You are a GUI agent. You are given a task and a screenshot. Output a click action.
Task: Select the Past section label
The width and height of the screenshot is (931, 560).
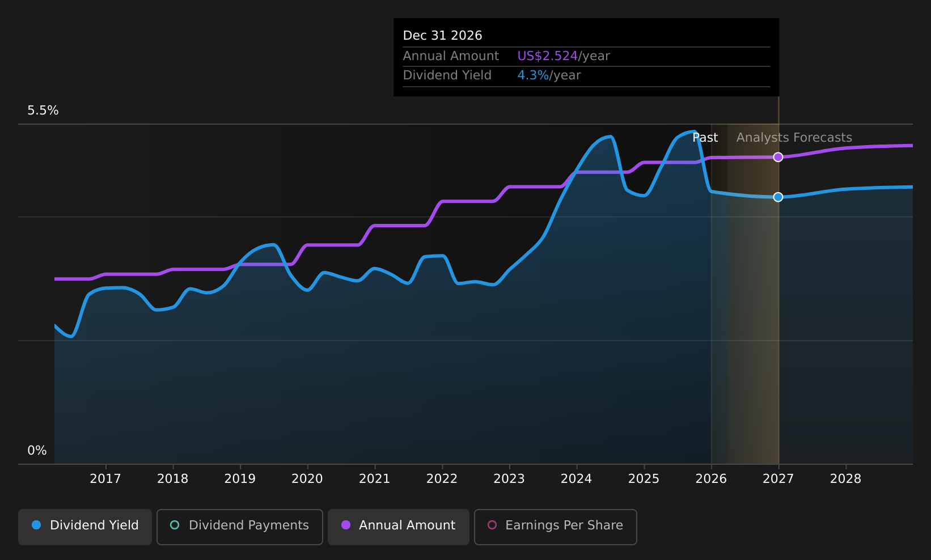coord(705,137)
